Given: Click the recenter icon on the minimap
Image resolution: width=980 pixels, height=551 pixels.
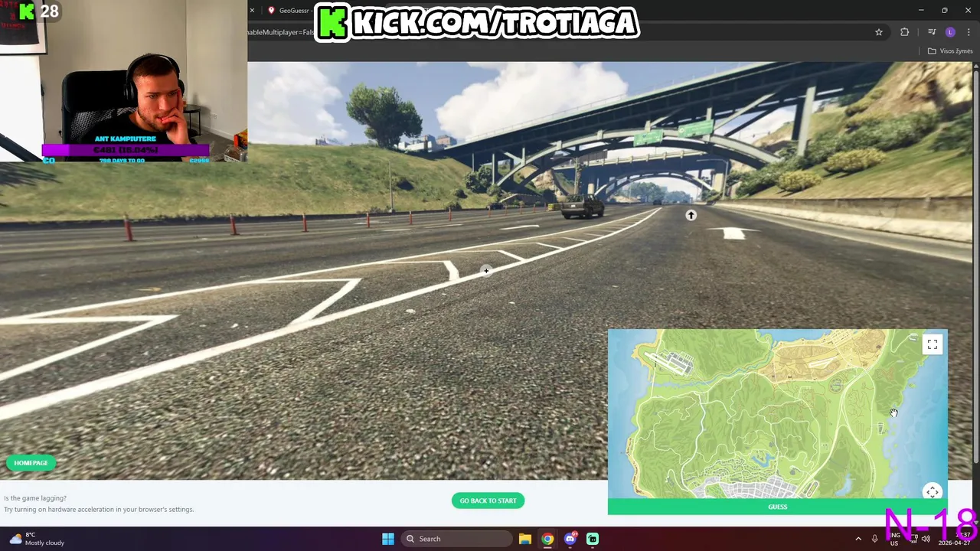Looking at the screenshot, I should coord(932,492).
